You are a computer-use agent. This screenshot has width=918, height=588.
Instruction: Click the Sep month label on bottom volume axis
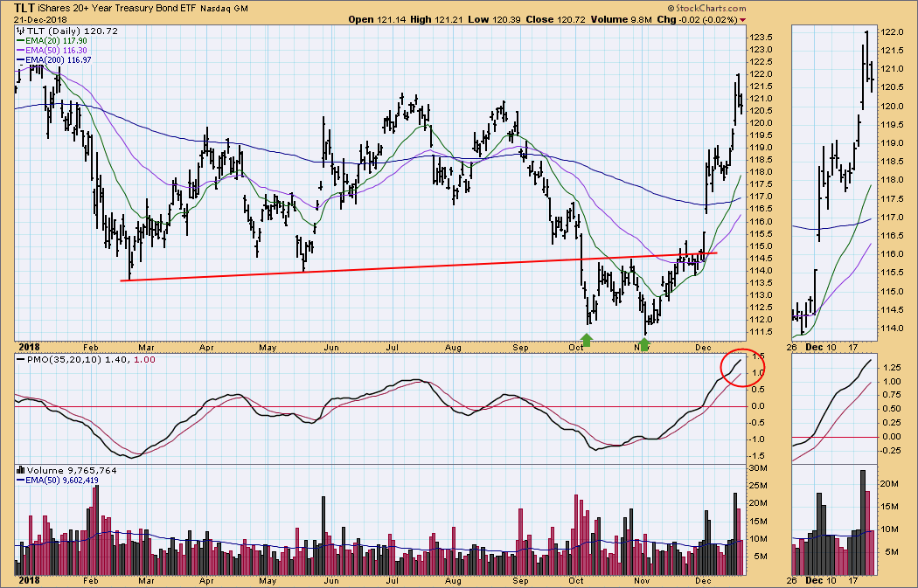click(520, 580)
